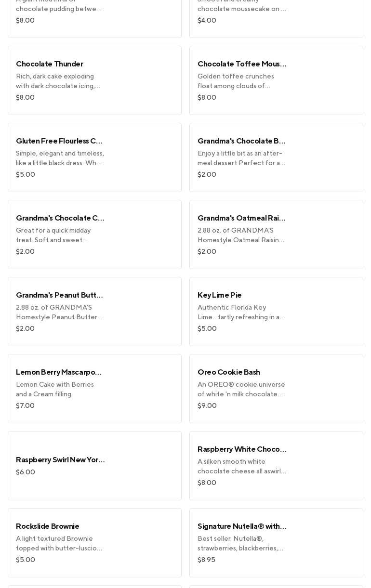Click the Rockslide Brownie description text
Screen dimensions: 371x588
tap(59, 543)
